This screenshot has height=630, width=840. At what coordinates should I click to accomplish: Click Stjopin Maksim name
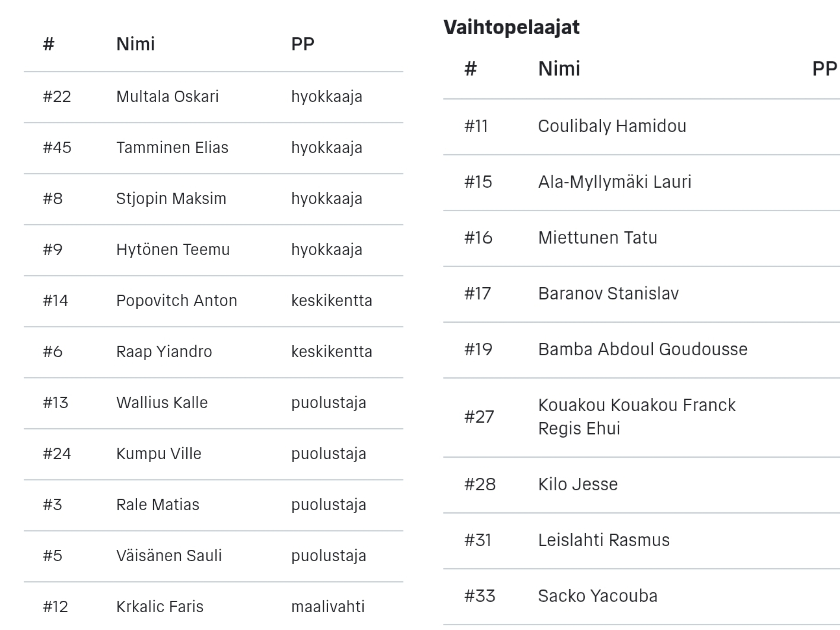(x=171, y=199)
